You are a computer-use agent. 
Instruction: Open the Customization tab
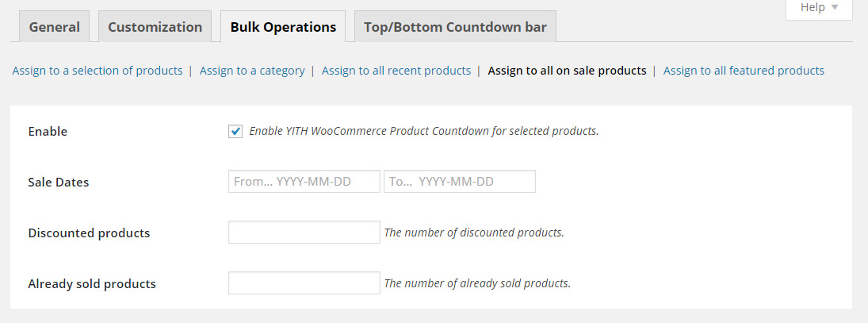(x=155, y=27)
